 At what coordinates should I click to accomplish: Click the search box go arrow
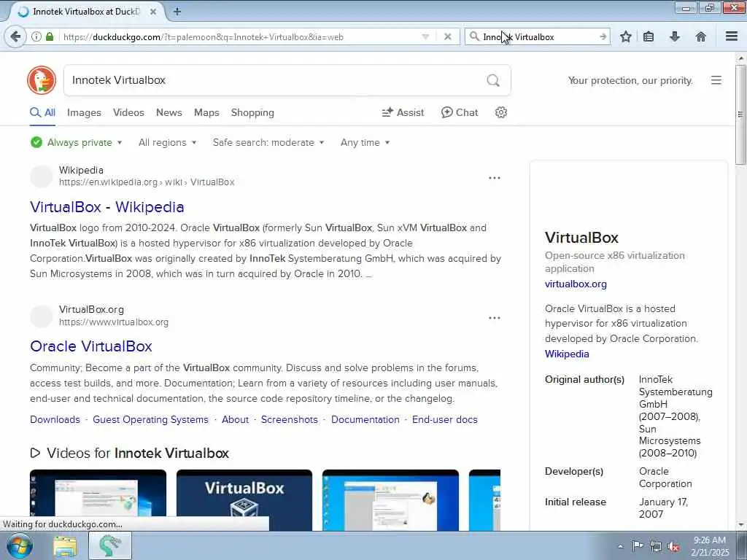click(603, 36)
